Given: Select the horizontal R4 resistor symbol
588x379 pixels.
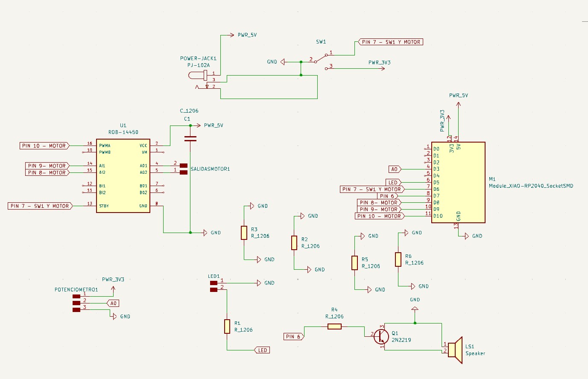Looking at the screenshot, I should coord(334,327).
